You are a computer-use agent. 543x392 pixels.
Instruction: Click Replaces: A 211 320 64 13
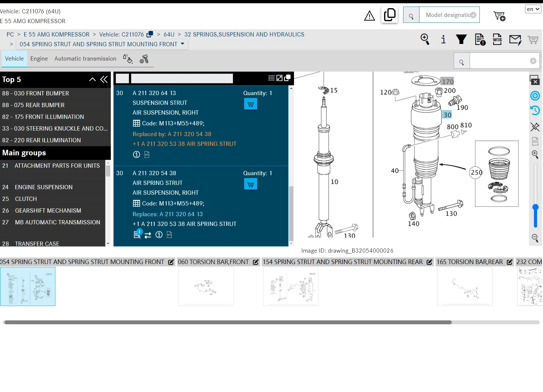coord(168,214)
